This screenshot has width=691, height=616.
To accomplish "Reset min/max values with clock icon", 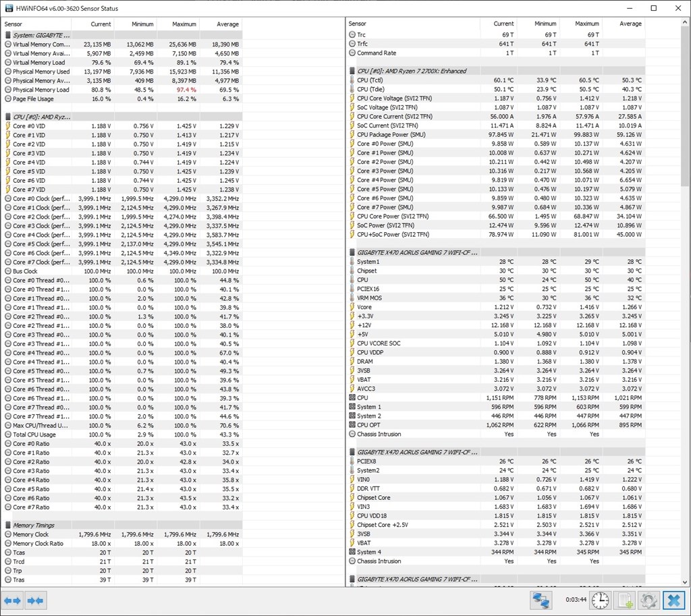I will (600, 600).
